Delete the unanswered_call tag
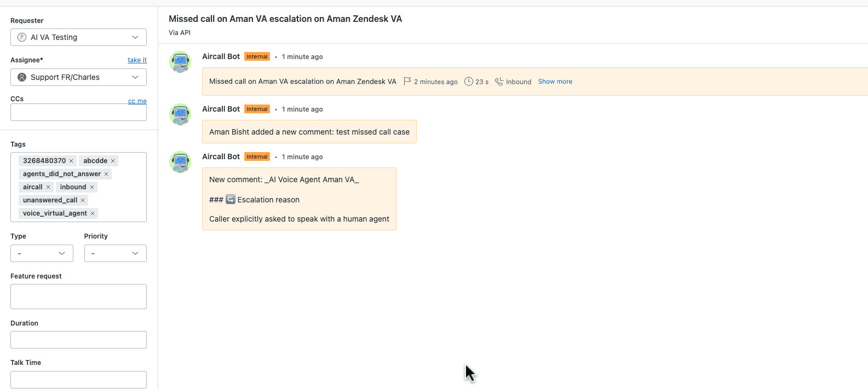This screenshot has width=868, height=389. coord(83,200)
